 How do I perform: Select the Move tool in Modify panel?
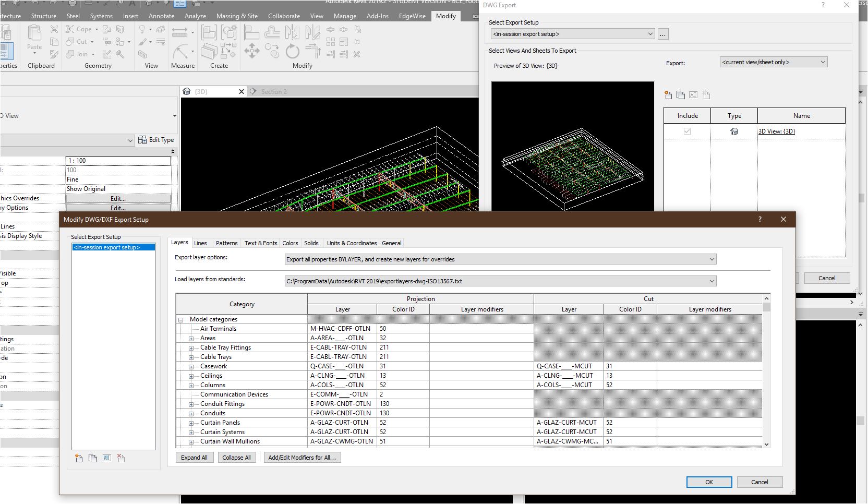click(x=252, y=51)
